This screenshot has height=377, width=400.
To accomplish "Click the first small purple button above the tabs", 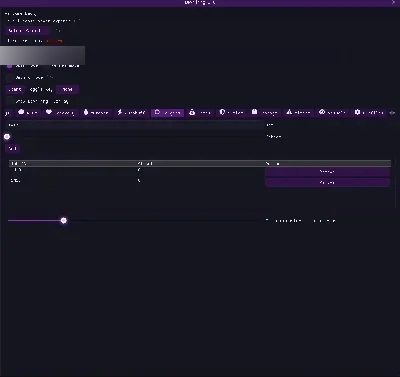I will [x=15, y=89].
